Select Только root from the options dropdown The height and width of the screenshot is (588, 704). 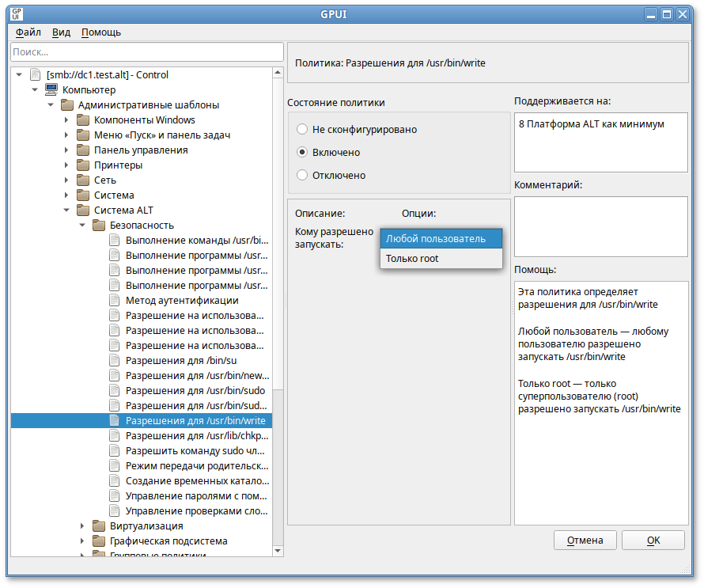[413, 258]
